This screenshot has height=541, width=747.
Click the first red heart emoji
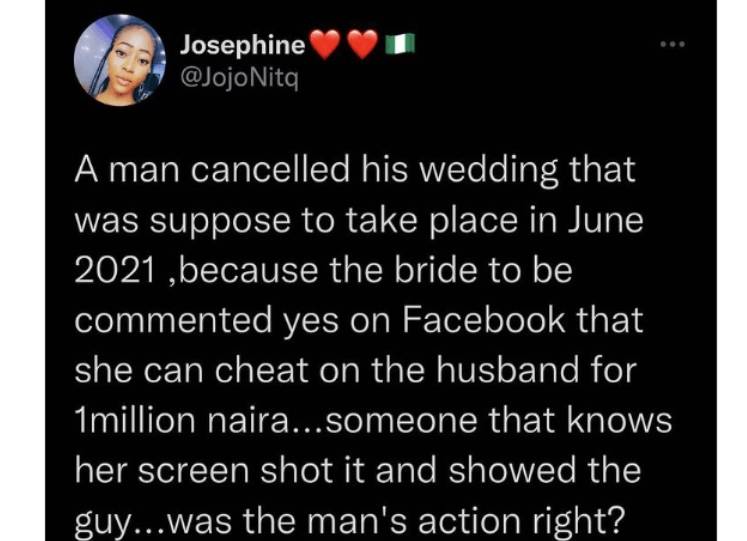pos(328,45)
